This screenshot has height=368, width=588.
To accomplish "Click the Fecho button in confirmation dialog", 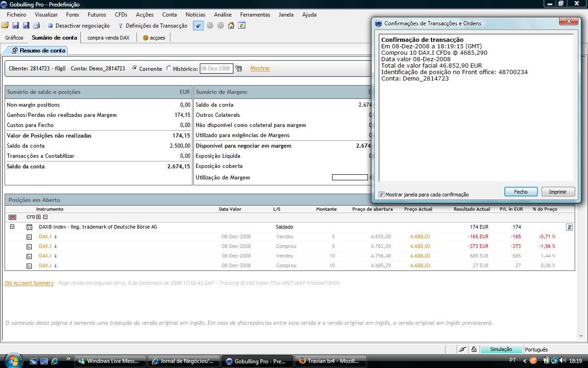I will 520,192.
